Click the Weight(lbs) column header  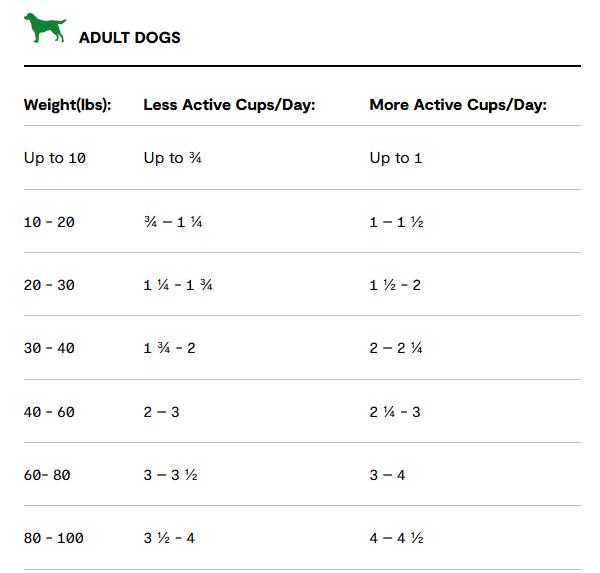[x=67, y=105]
